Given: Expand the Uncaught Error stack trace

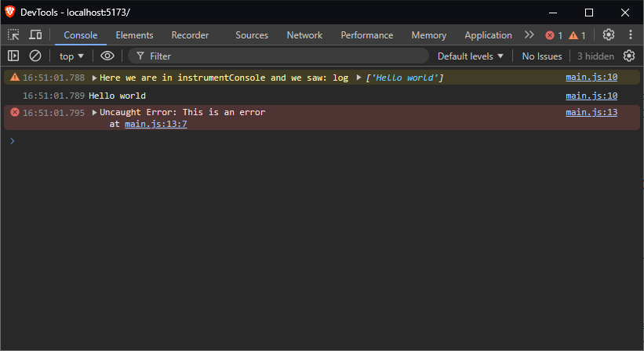Looking at the screenshot, I should pos(94,112).
